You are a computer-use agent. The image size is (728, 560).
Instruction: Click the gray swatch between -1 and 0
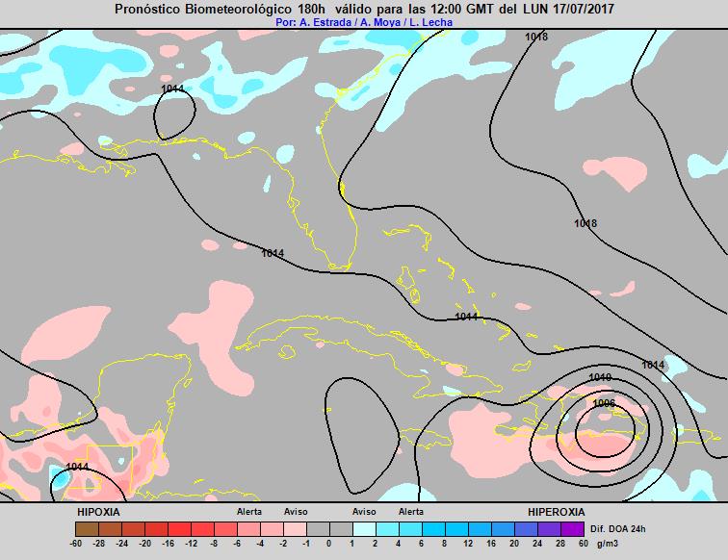click(318, 529)
